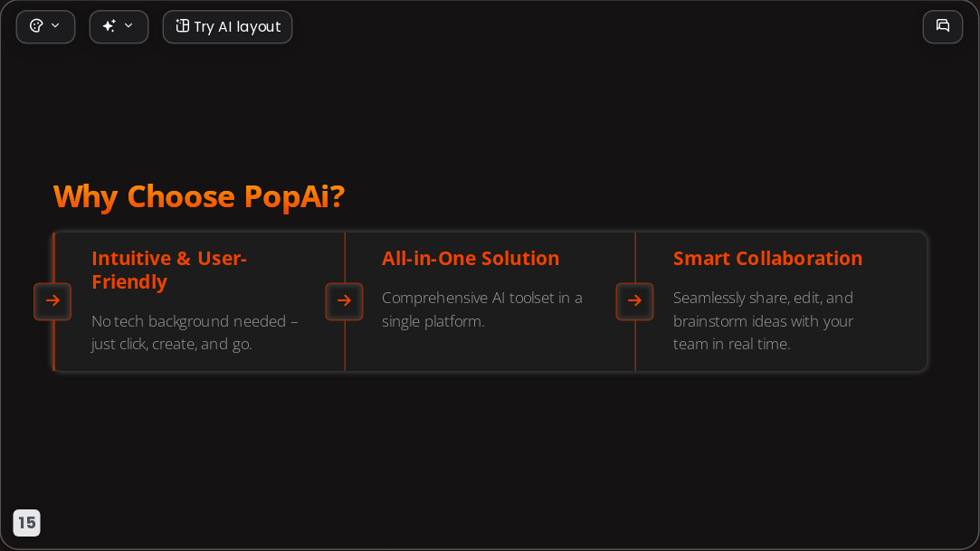Open the comments icon at top right

pyautogui.click(x=943, y=26)
